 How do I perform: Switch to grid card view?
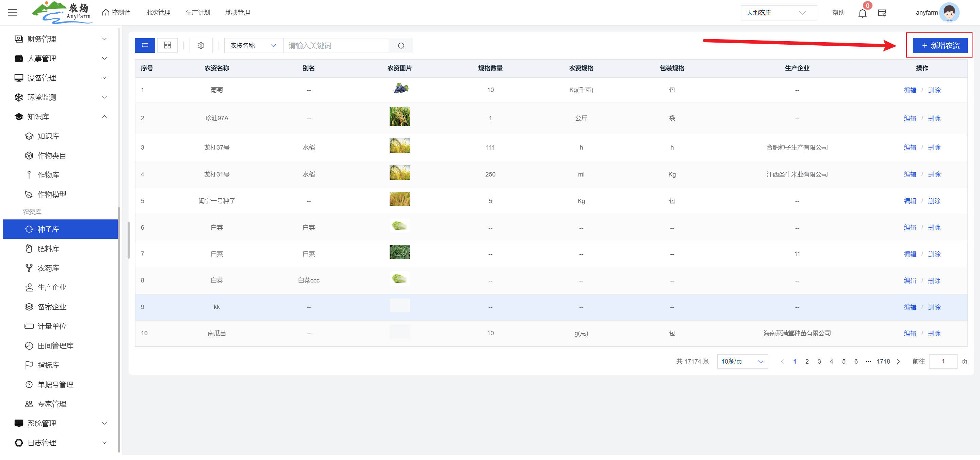[167, 46]
